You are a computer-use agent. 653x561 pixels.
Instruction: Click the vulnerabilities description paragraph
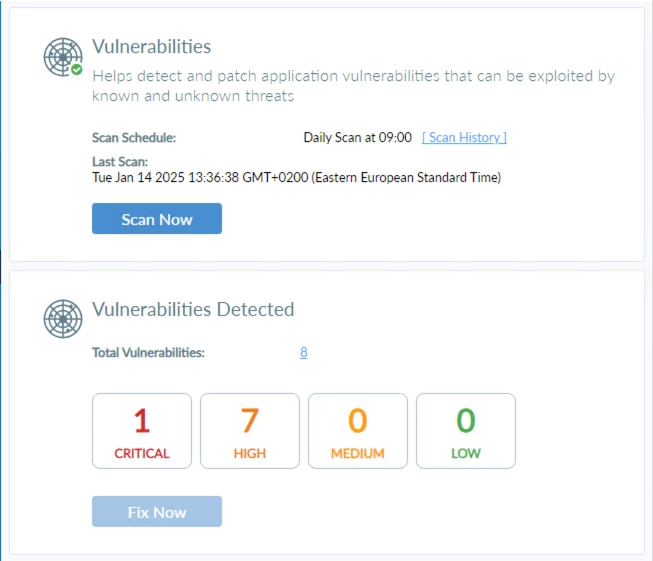[354, 86]
